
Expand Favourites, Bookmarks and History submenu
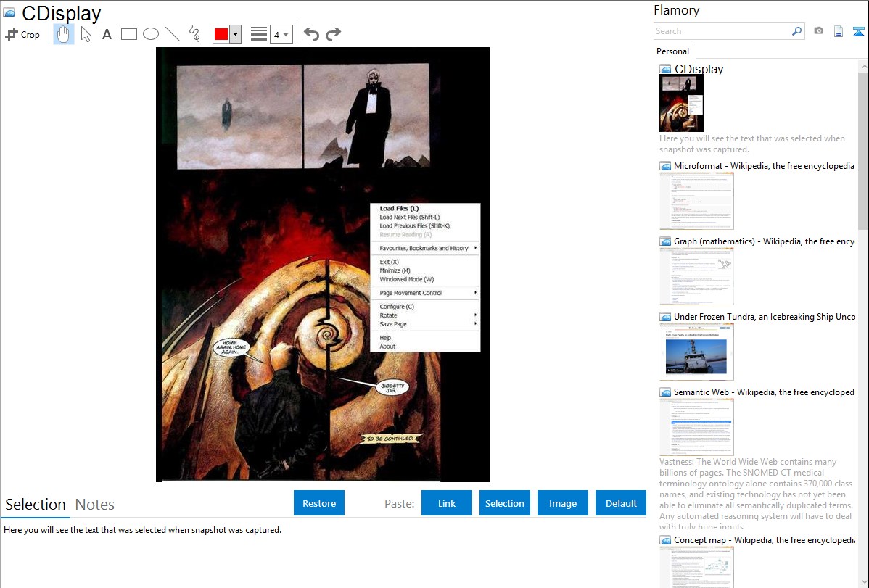pos(424,248)
